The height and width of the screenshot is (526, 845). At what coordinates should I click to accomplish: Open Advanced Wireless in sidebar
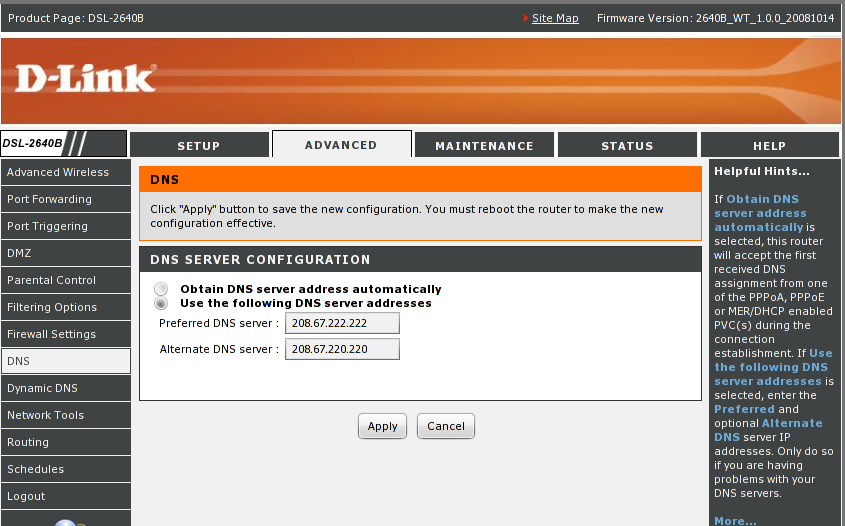coord(66,172)
